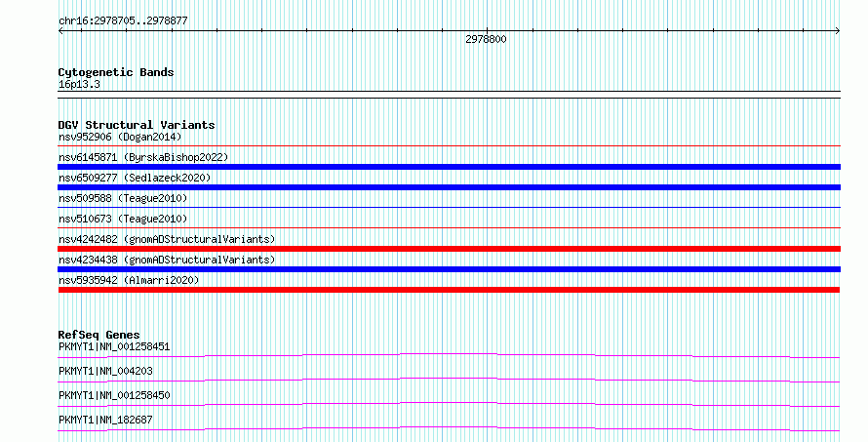Screen dimensions: 868x442
Task: Select the DGV Structural Variants track title
Action: [x=137, y=125]
